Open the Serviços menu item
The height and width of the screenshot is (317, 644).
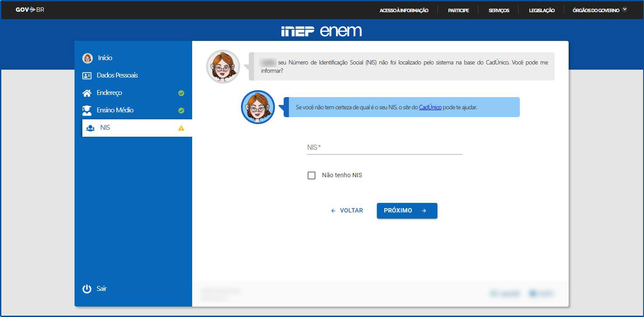point(499,10)
